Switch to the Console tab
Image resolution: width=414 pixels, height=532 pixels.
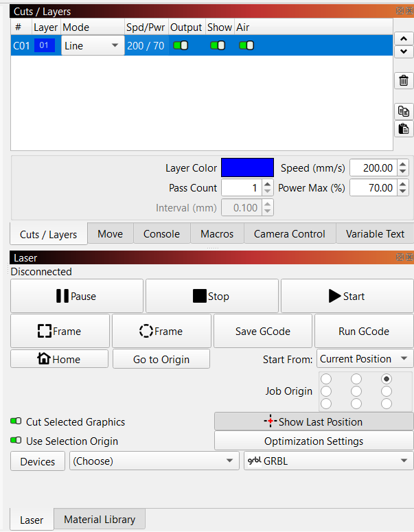(161, 234)
